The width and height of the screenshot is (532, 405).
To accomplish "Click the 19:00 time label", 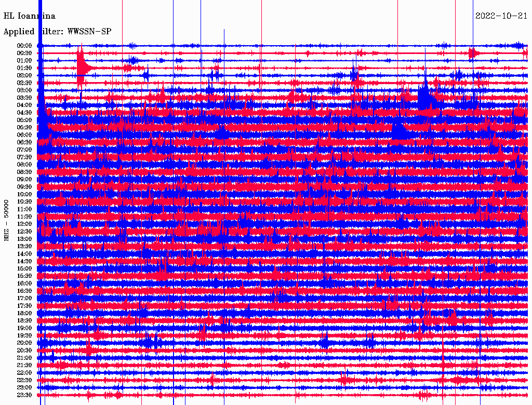I will click(24, 328).
